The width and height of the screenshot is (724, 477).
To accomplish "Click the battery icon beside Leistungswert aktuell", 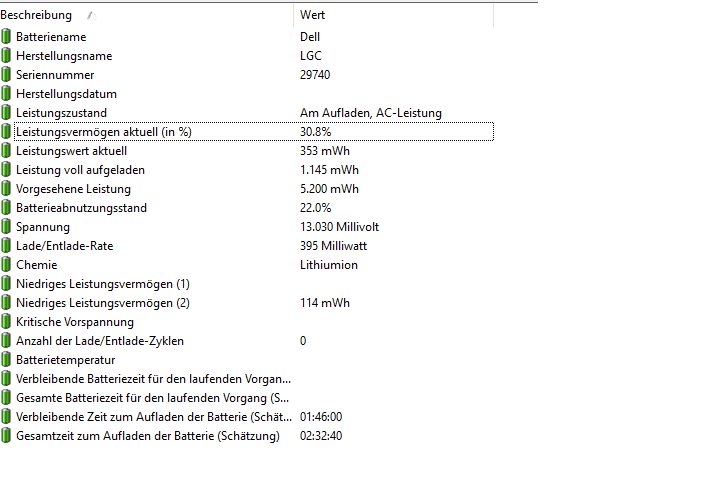I will point(6,151).
